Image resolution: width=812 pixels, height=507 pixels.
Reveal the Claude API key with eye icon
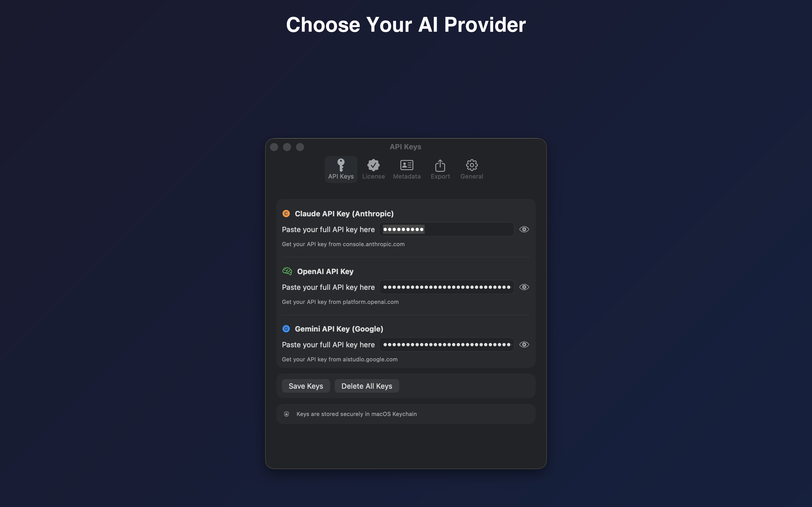click(524, 229)
